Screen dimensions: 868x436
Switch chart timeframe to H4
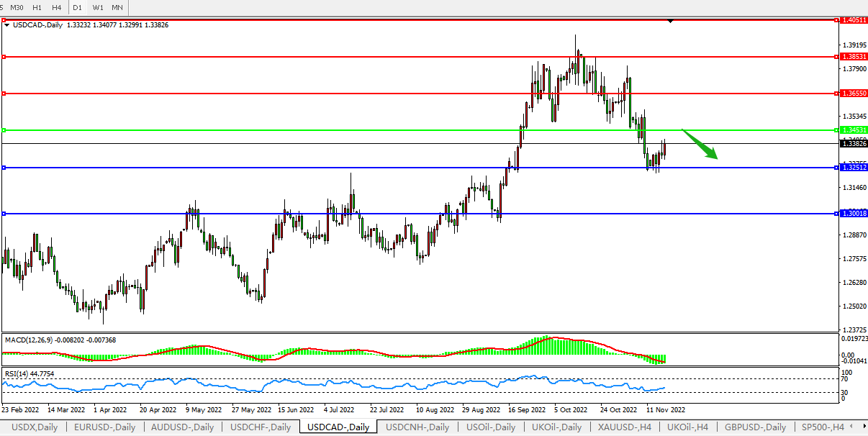pyautogui.click(x=55, y=7)
